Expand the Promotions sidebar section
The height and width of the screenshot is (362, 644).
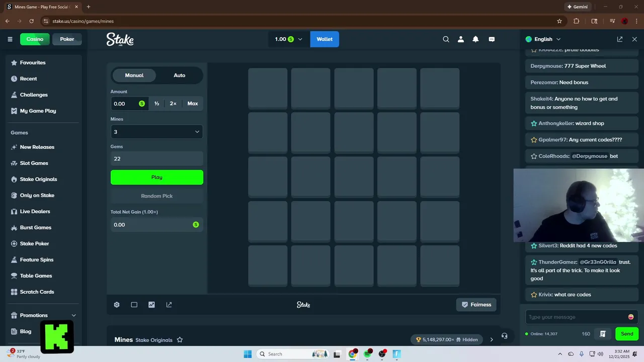(x=44, y=315)
